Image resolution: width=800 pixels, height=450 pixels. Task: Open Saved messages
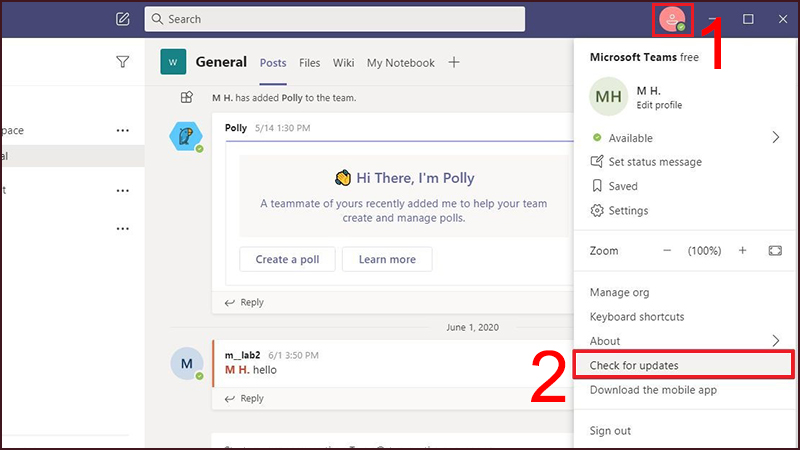623,186
